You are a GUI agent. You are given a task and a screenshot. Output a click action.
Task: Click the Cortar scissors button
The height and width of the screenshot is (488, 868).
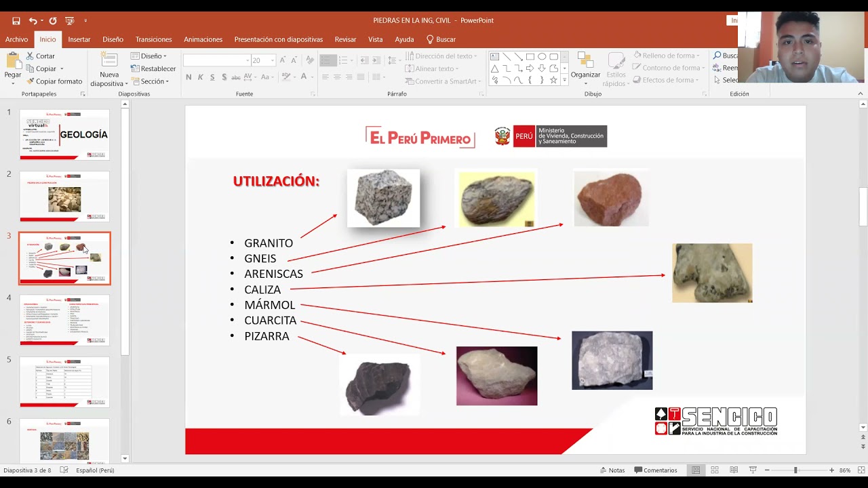(40, 56)
